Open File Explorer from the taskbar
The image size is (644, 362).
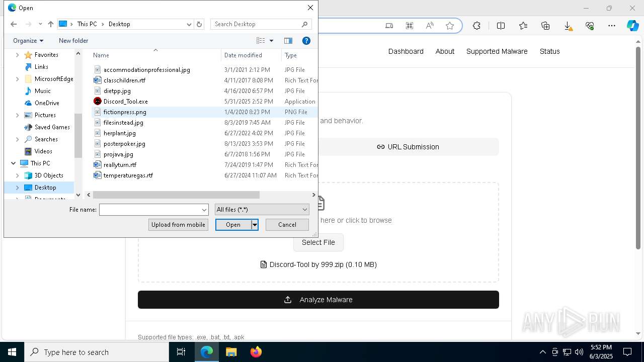(x=231, y=352)
